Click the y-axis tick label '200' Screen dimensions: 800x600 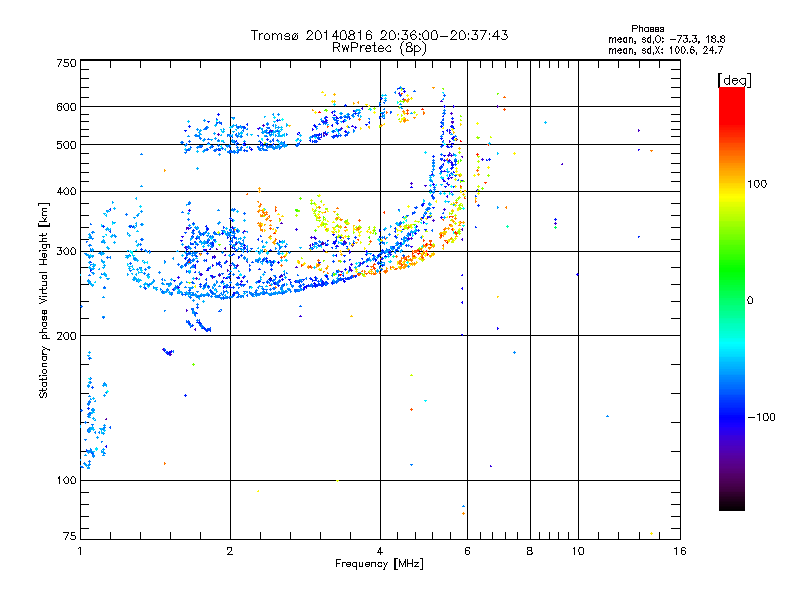(66, 336)
